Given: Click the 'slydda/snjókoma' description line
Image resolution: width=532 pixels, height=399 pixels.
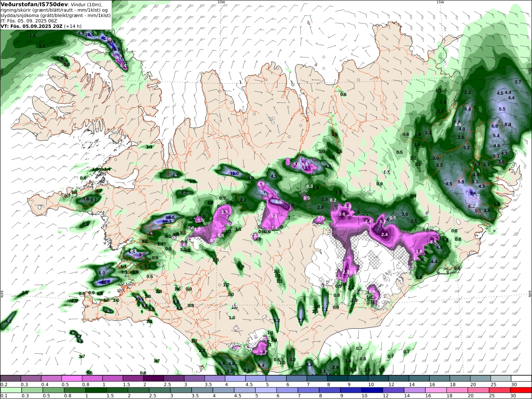Looking at the screenshot, I should pyautogui.click(x=55, y=15).
